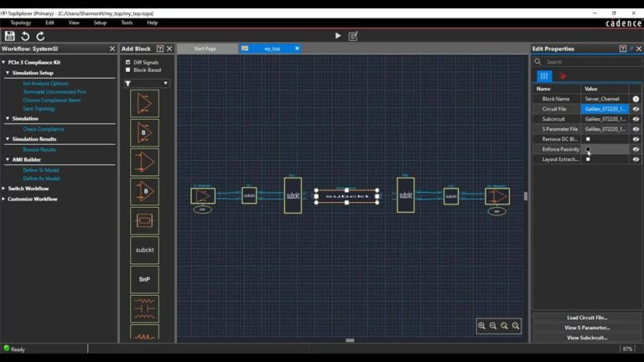
Task: Open the Topology menu
Action: click(20, 23)
